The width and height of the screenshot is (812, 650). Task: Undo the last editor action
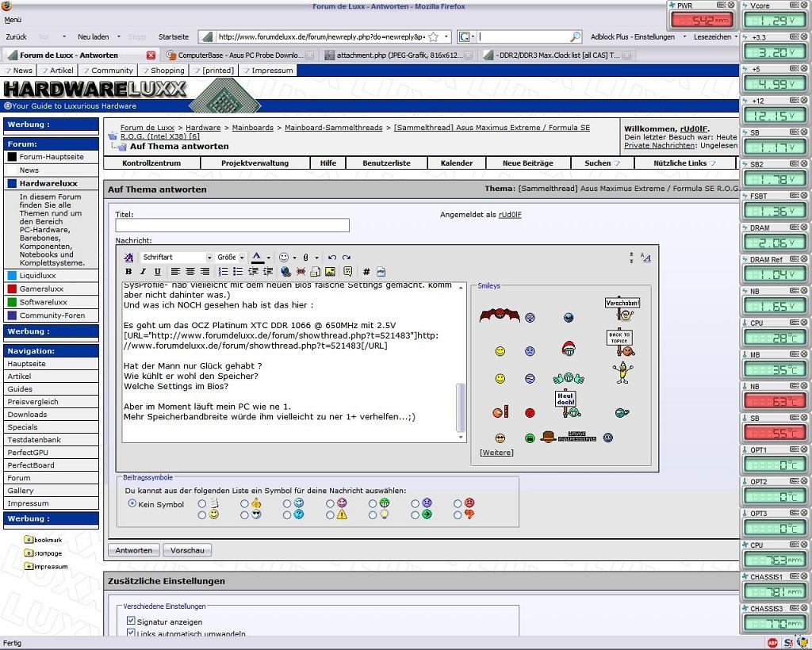point(332,257)
